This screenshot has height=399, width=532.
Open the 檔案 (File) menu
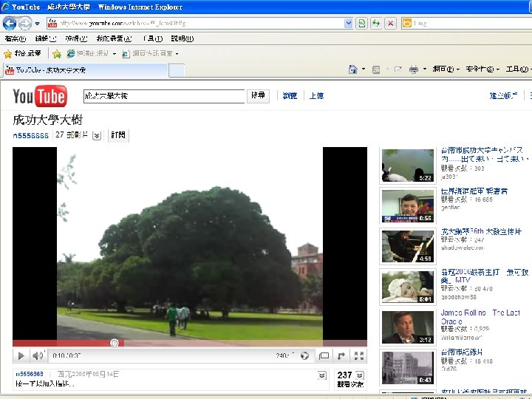pos(16,38)
